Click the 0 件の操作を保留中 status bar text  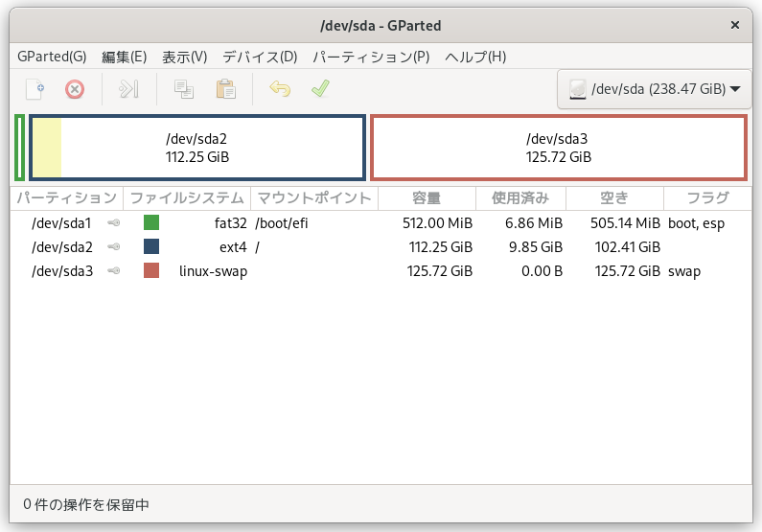(x=86, y=504)
